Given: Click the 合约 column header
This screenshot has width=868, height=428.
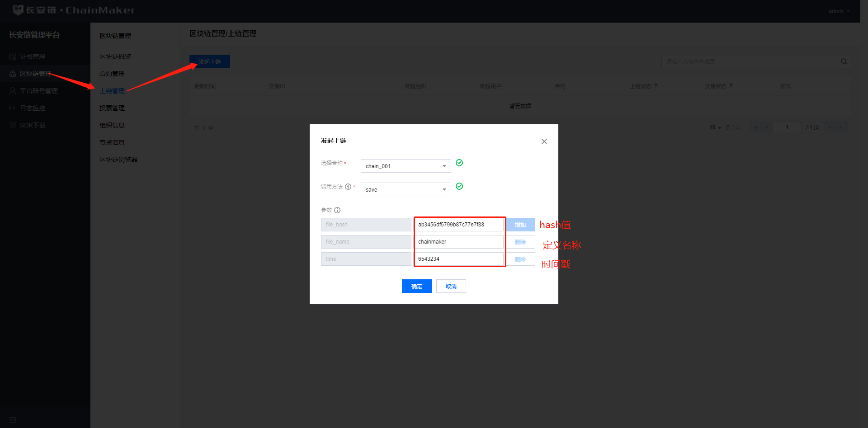Looking at the screenshot, I should (560, 86).
